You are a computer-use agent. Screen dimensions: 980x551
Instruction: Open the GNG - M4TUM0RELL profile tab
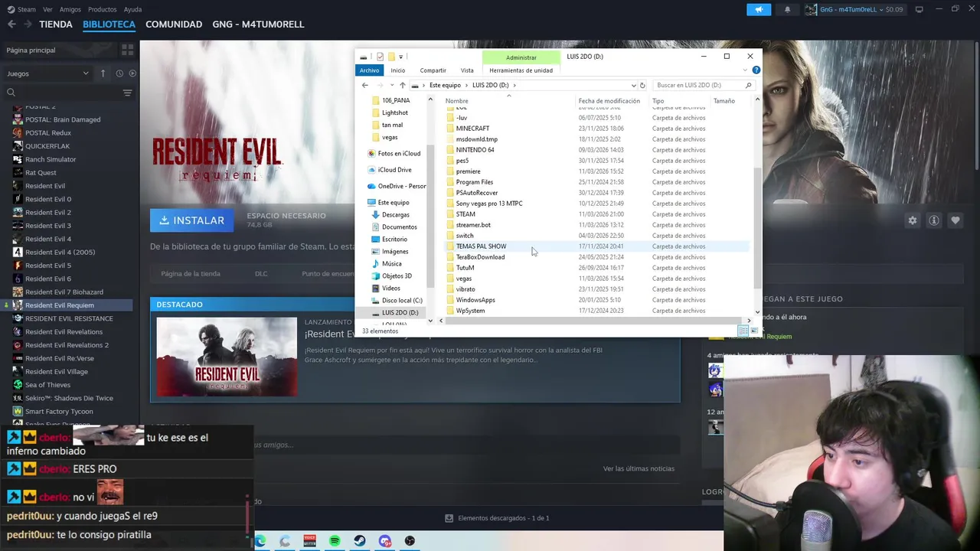tap(258, 24)
